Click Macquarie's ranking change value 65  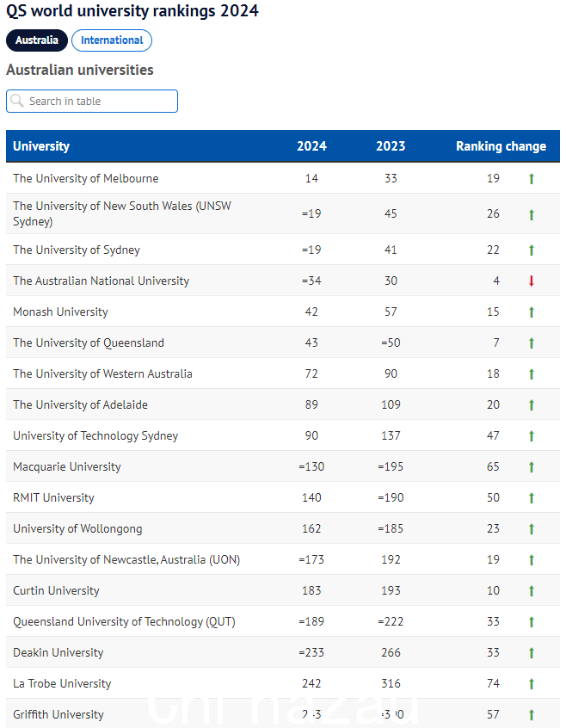[493, 466]
